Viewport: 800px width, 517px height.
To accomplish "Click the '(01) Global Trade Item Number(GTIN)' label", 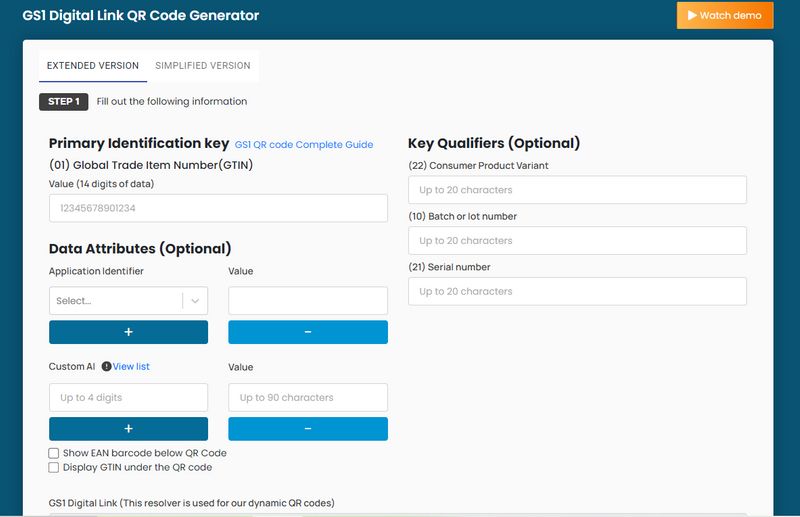I will coord(151,165).
